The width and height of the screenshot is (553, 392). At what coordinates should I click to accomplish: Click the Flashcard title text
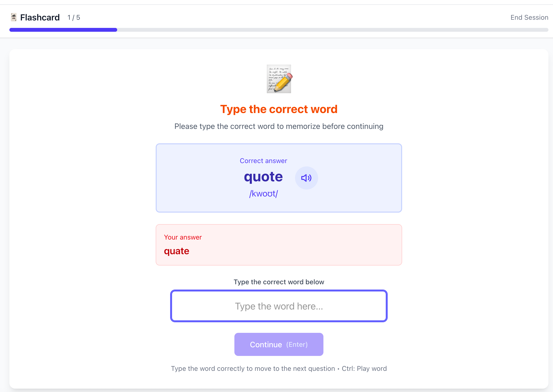pos(40,17)
